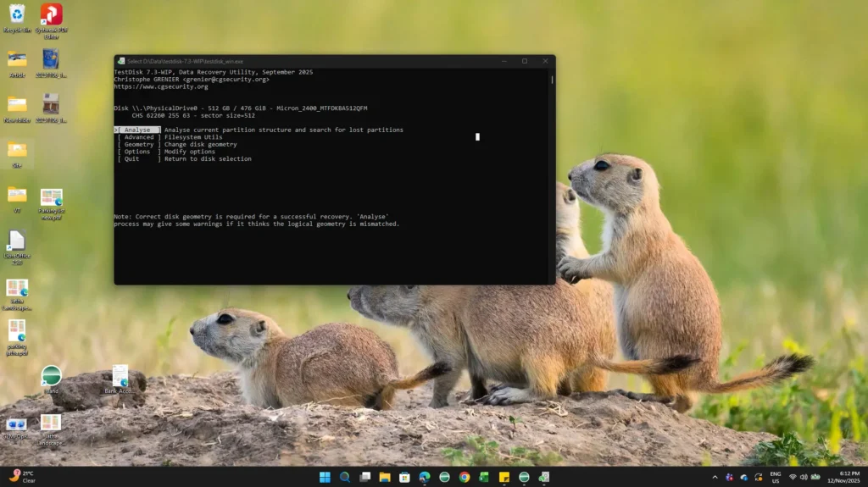Click the TestDisk console title bar icon
The height and width of the screenshot is (487, 868).
[121, 61]
